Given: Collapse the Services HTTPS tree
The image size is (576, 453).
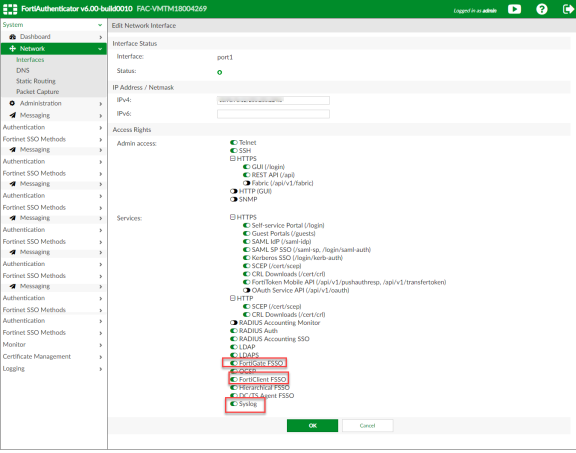Looking at the screenshot, I should [x=233, y=217].
